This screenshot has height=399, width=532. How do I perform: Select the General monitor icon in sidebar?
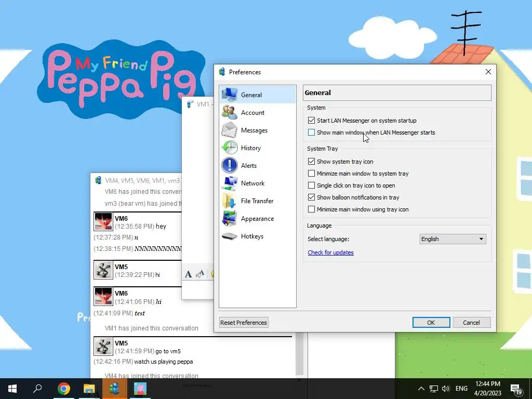230,95
